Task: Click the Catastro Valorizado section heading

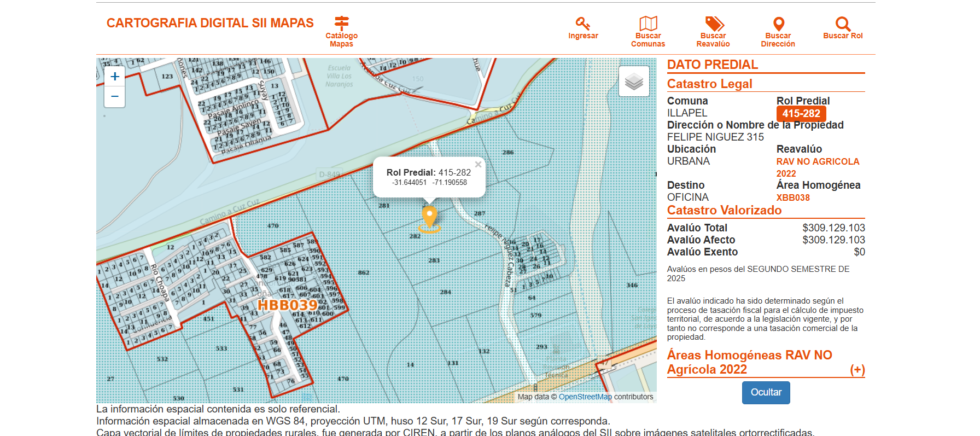Action: 724,210
